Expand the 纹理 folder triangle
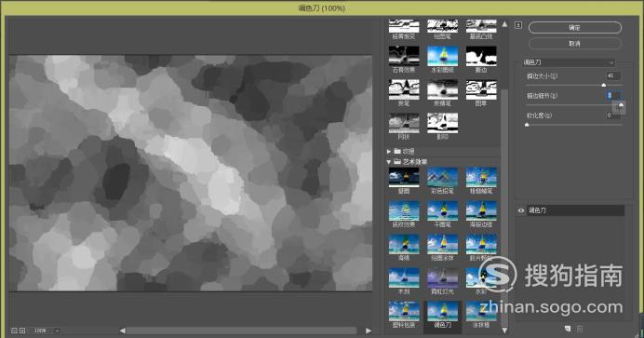Image resolution: width=644 pixels, height=338 pixels. point(388,152)
